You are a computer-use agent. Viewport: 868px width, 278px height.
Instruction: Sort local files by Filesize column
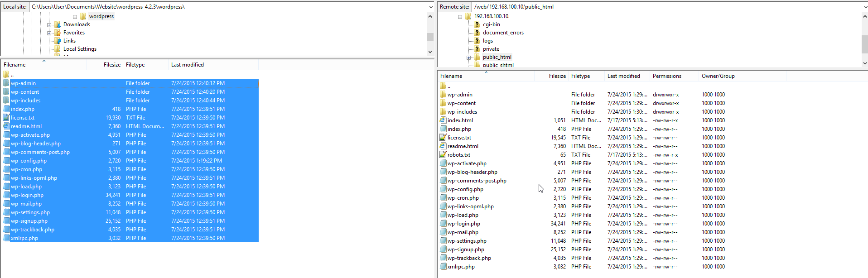pyautogui.click(x=105, y=65)
